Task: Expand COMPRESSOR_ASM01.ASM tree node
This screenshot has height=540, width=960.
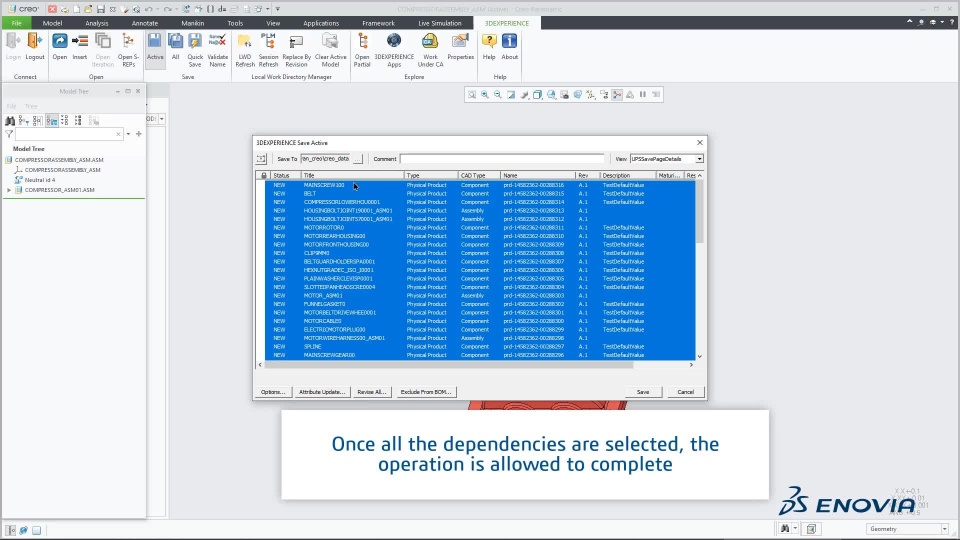Action: [9, 190]
